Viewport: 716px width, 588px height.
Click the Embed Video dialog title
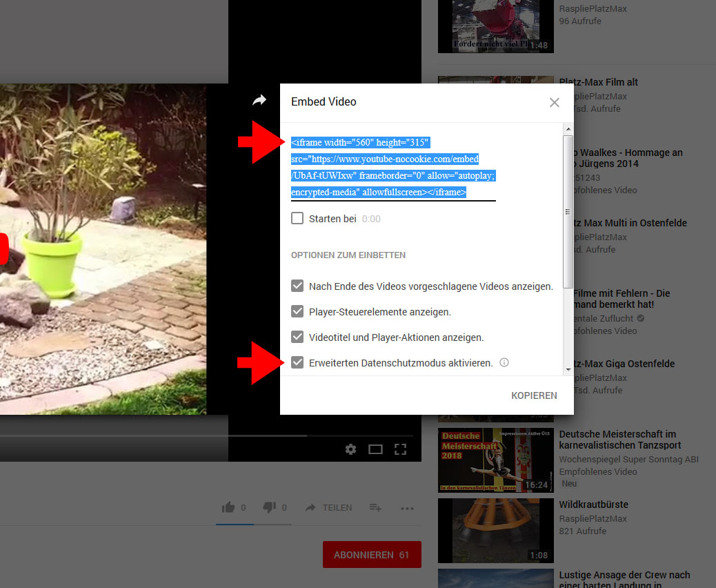(x=324, y=102)
